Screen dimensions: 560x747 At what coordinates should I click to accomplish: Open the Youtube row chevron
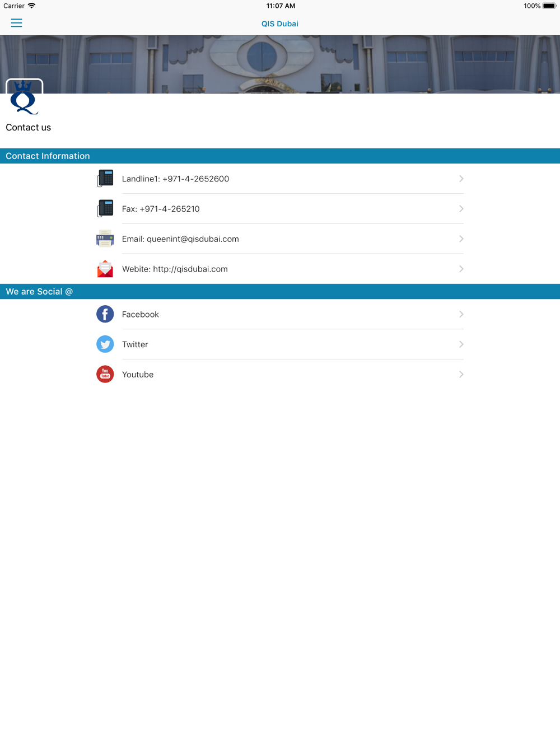461,374
